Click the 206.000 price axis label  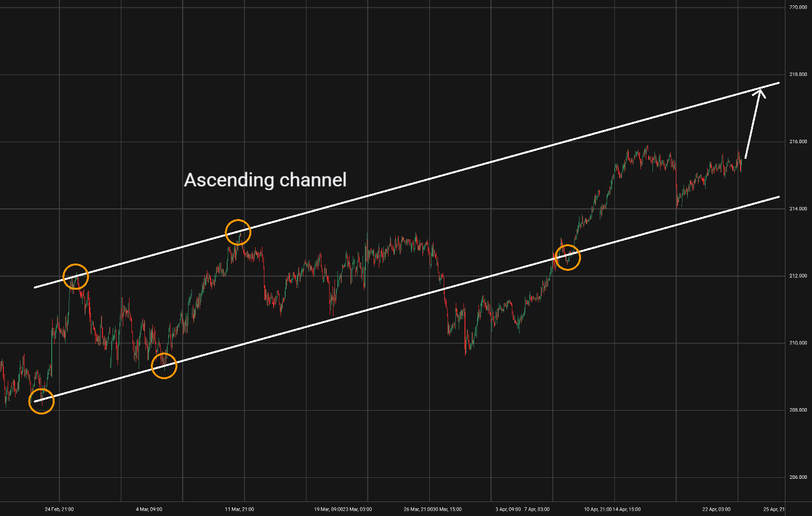pos(798,477)
